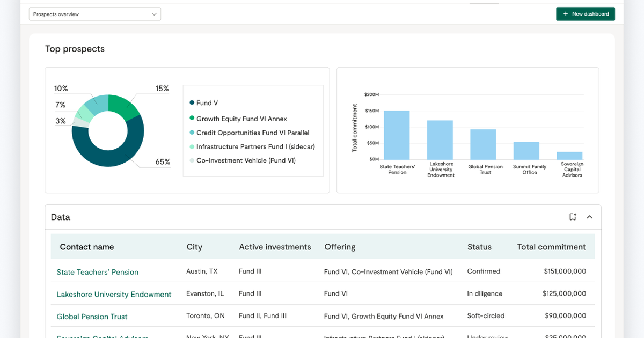Image resolution: width=644 pixels, height=338 pixels.
Task: Click the Sovereign Capital Advisors bar
Action: pos(569,156)
